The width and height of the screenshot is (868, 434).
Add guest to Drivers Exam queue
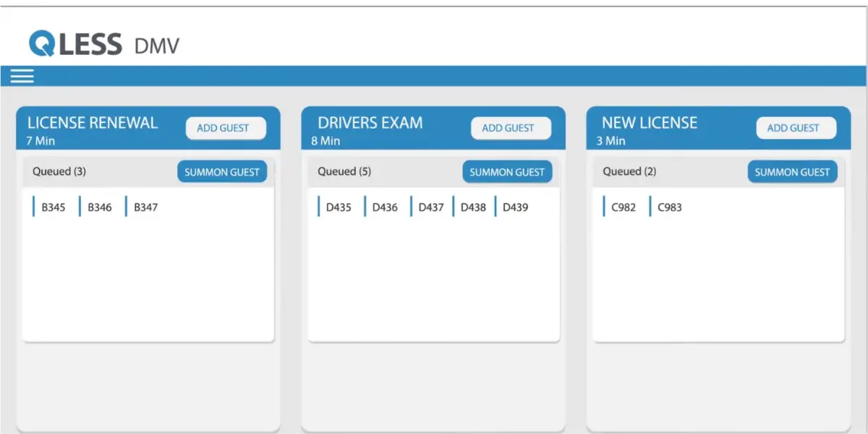[511, 128]
